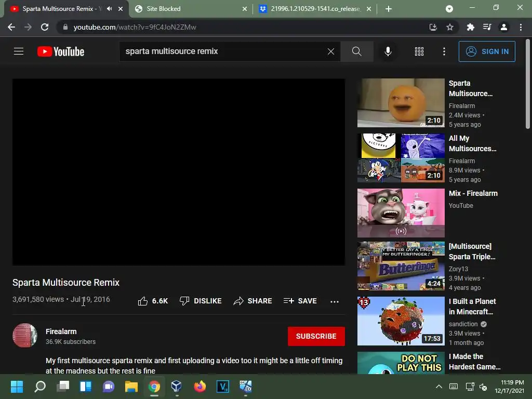This screenshot has width=532, height=399.
Task: Start voice search with microphone
Action: tap(388, 51)
